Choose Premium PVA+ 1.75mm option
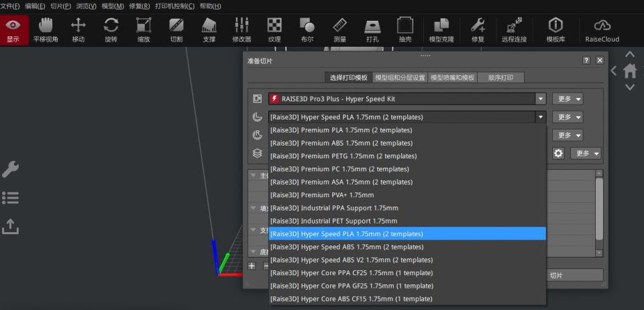644x310 pixels. 407,195
